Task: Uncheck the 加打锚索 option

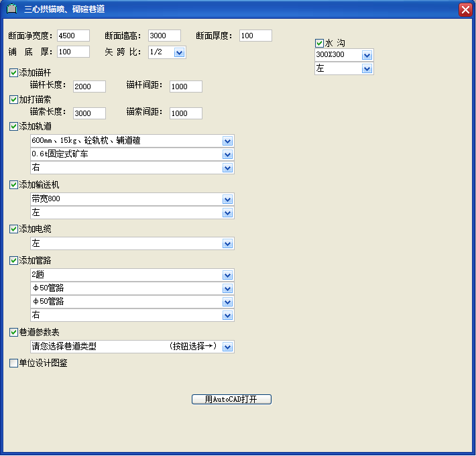Action: 14,99
